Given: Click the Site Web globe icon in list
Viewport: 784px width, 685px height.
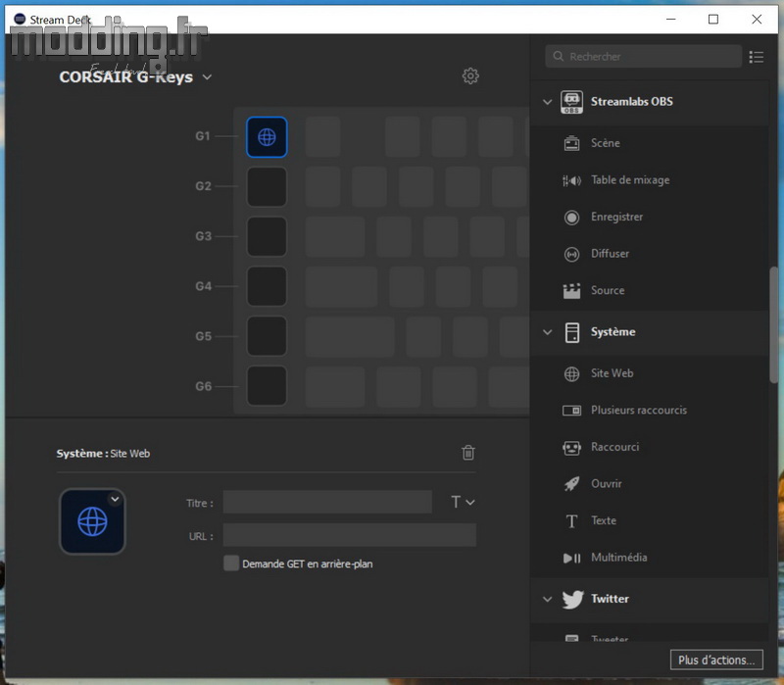Looking at the screenshot, I should click(571, 374).
